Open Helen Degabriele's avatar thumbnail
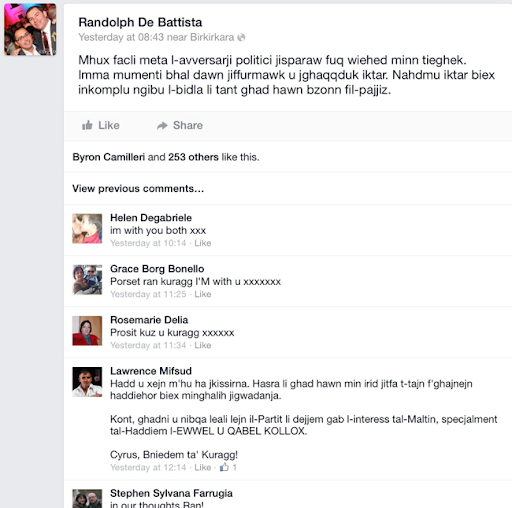Viewport: 512px width, 508px height. click(x=87, y=229)
